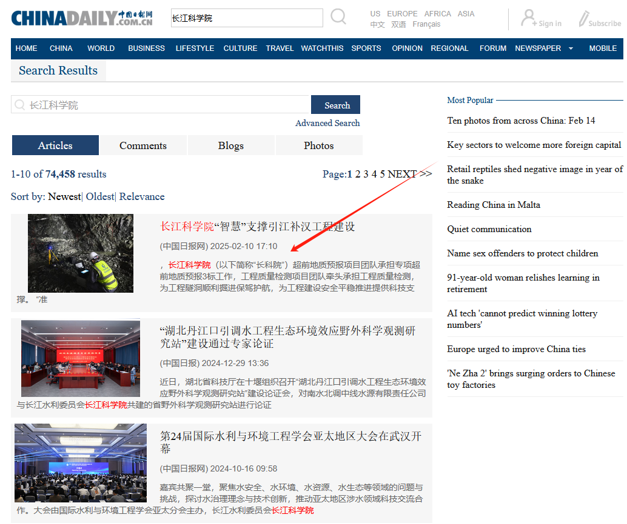Open 'Ne Zha 2 brings surging orders' story
Screen dimensions: 627x524
[x=531, y=379]
